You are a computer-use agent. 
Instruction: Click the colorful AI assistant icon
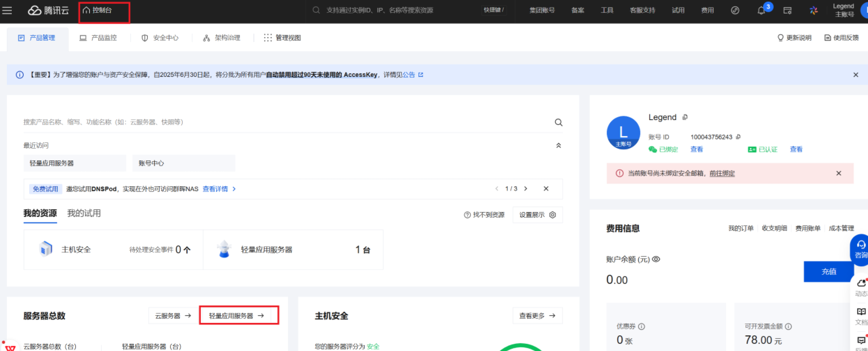pyautogui.click(x=813, y=10)
